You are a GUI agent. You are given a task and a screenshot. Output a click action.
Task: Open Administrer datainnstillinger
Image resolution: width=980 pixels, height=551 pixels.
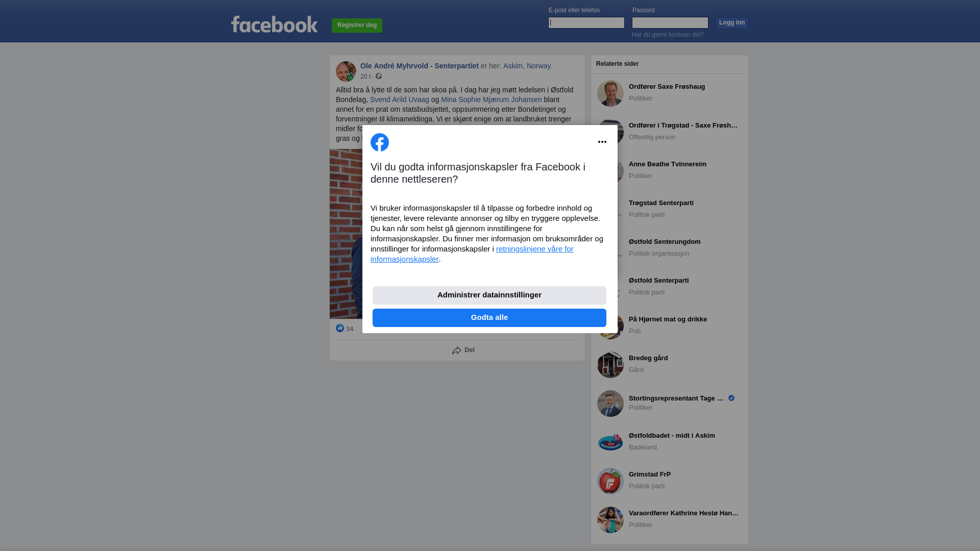tap(489, 295)
